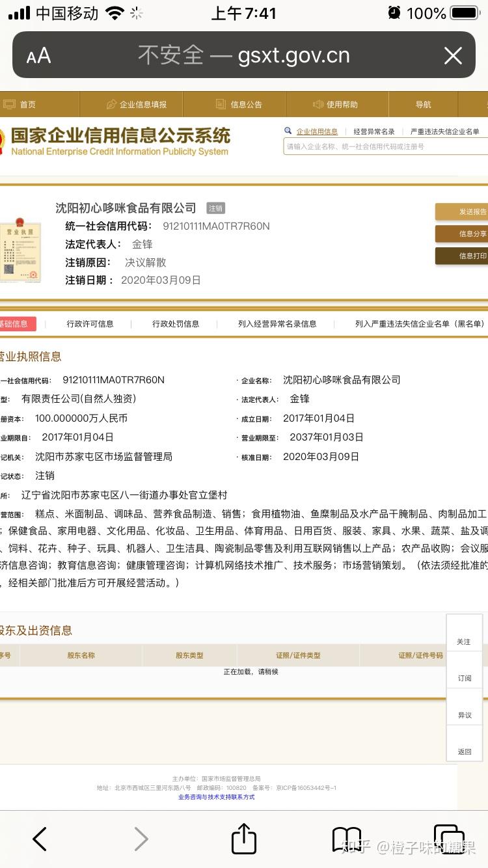The height and width of the screenshot is (868, 488).
Task: Open the AA text size reader menu
Action: point(38,56)
